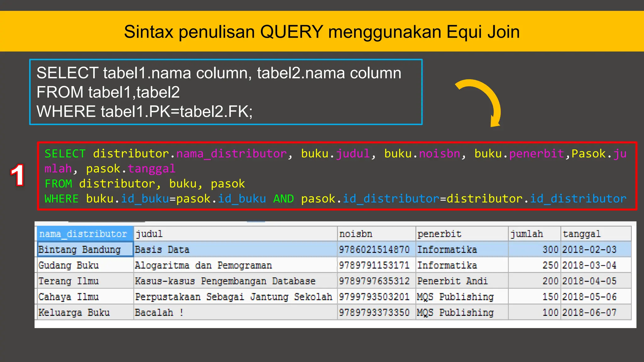
Task: Select the Cahaya Ilmu cell
Action: click(x=85, y=297)
